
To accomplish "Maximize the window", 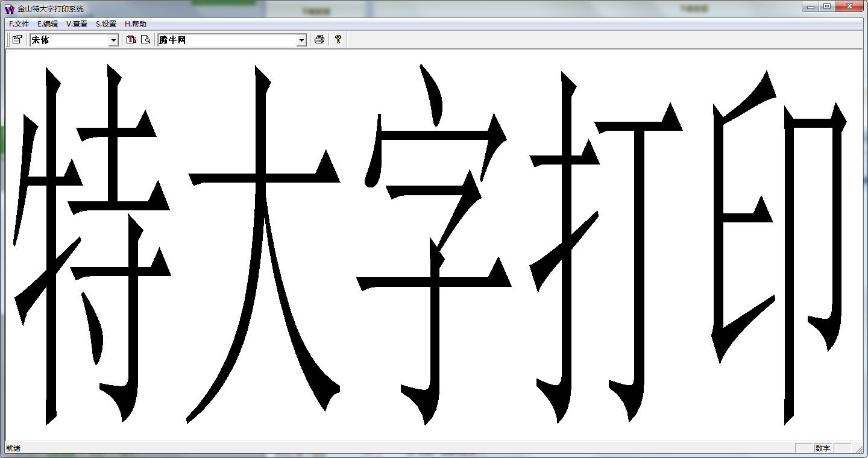I will [826, 6].
